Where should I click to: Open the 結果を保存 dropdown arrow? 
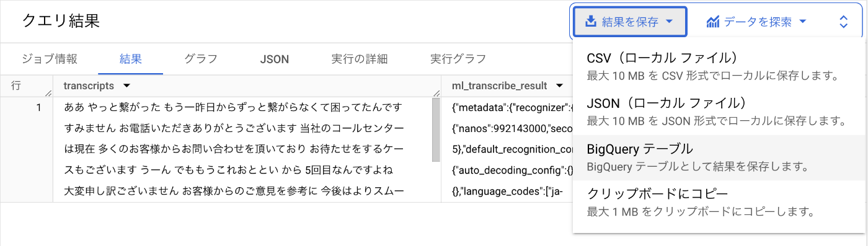670,22
